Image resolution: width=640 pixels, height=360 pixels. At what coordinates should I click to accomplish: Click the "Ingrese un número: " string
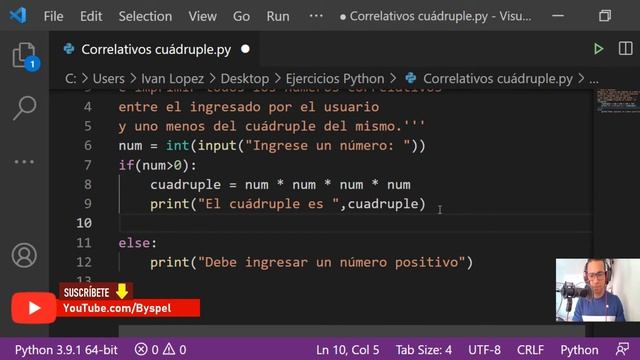tap(328, 146)
